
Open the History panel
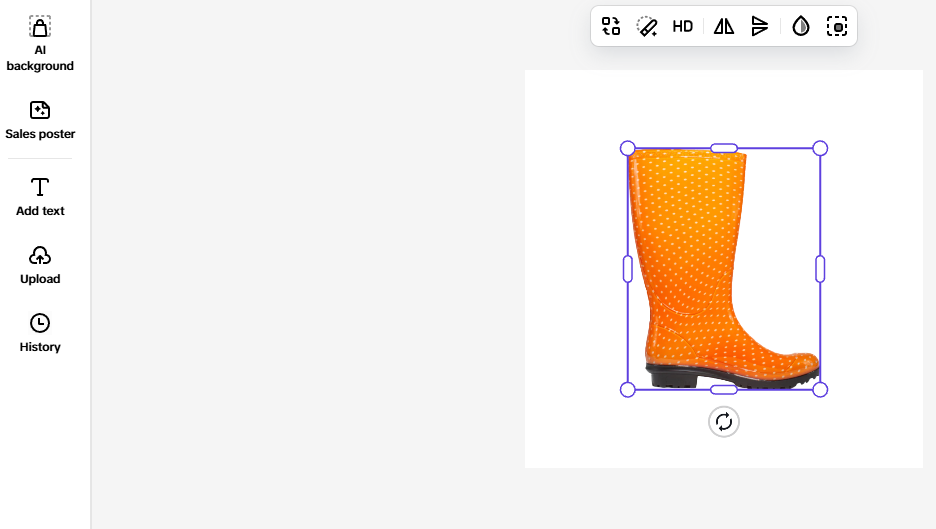(40, 333)
